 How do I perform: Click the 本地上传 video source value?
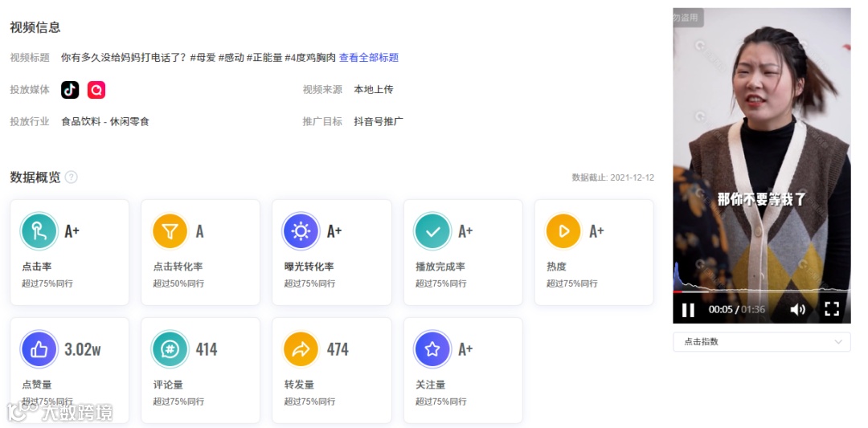pyautogui.click(x=374, y=90)
